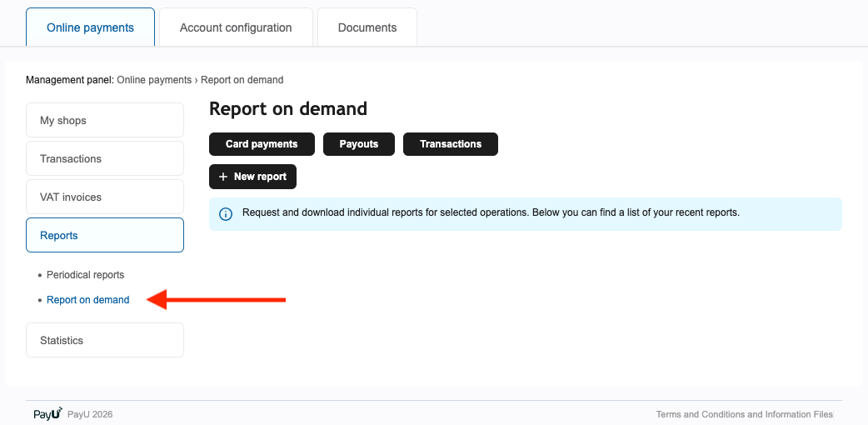
Task: Show Payouts reports
Action: [359, 144]
